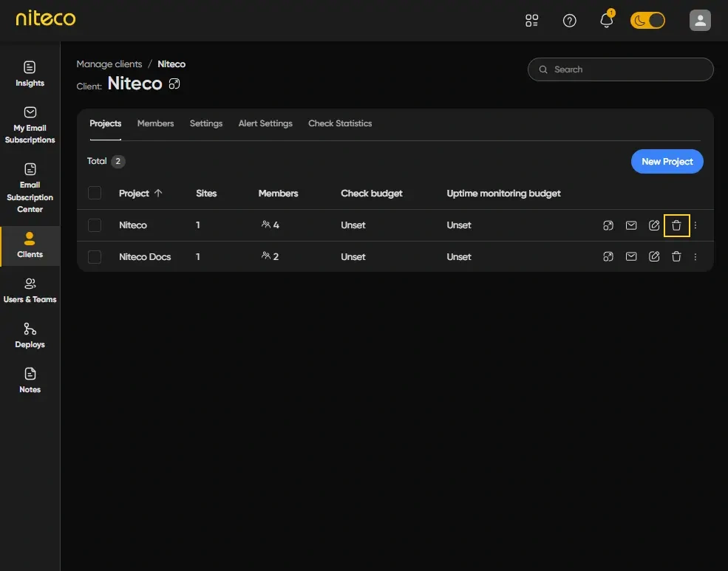This screenshot has height=571, width=728.
Task: Open Users & Teams in the sidebar
Action: click(30, 291)
